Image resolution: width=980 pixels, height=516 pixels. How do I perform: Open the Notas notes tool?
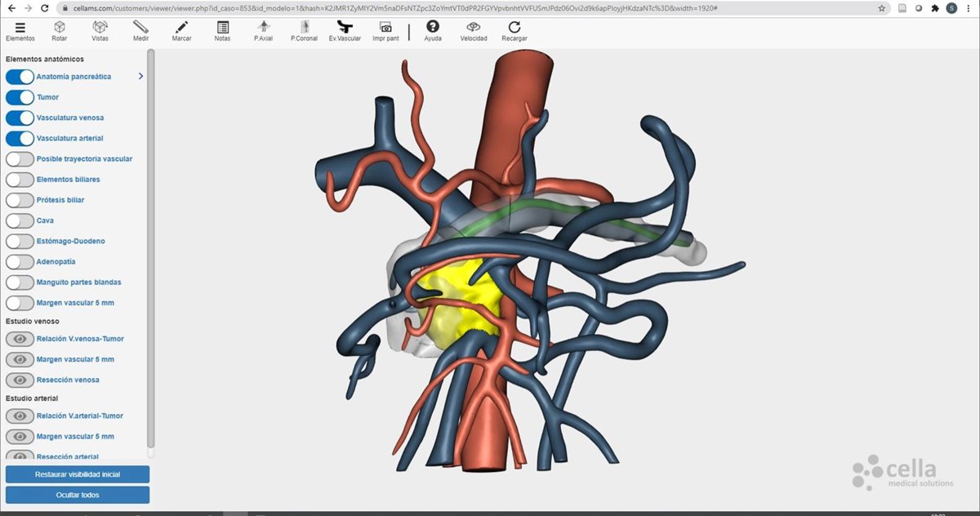pos(222,31)
